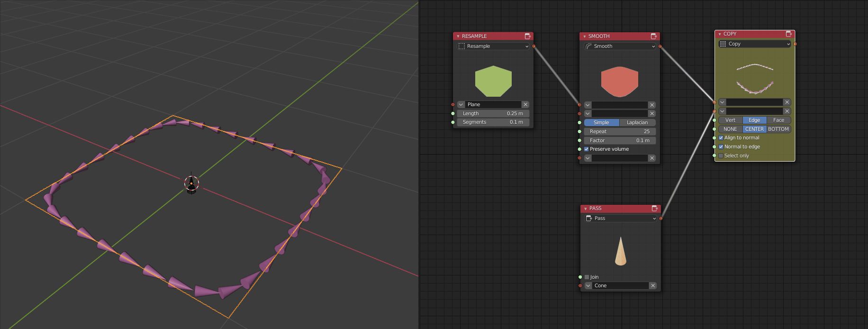Click the Copy node preview thumbnail
The height and width of the screenshot is (329, 868).
755,78
